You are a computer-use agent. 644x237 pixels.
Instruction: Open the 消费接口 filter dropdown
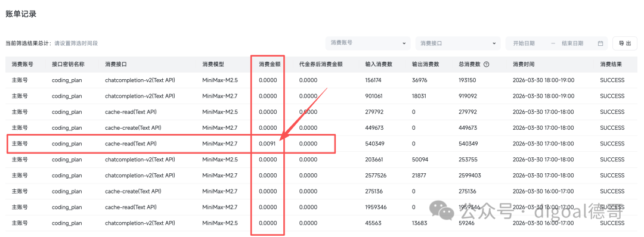click(458, 43)
